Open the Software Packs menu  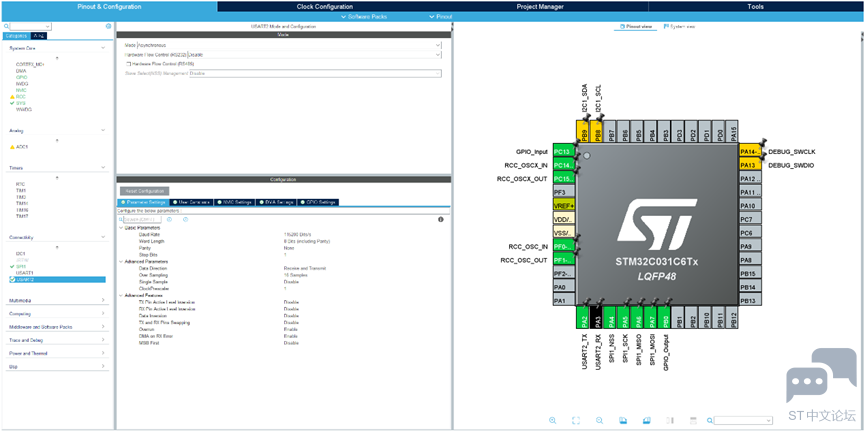point(364,17)
